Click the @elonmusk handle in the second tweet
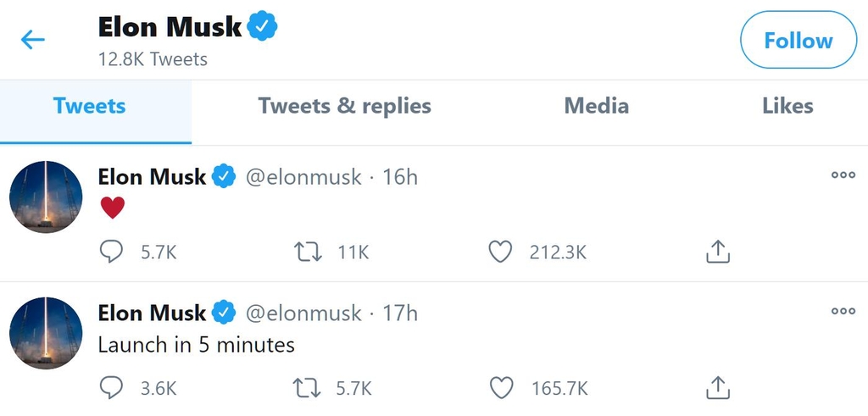 (x=303, y=313)
